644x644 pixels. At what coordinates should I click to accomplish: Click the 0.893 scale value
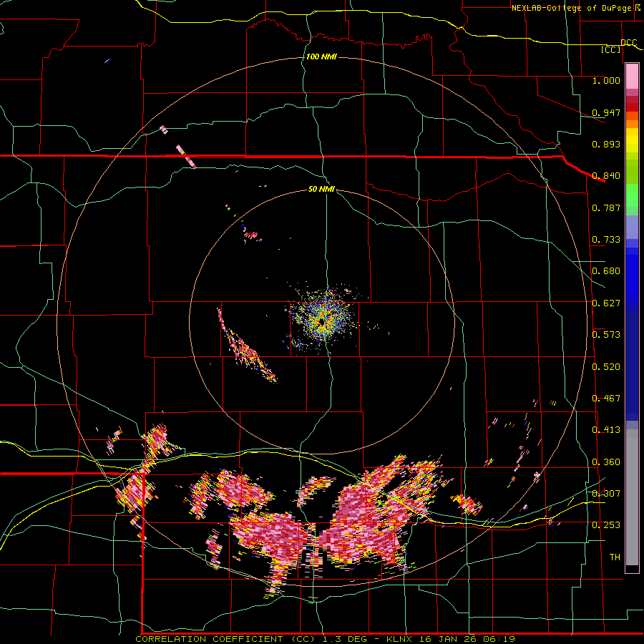606,144
